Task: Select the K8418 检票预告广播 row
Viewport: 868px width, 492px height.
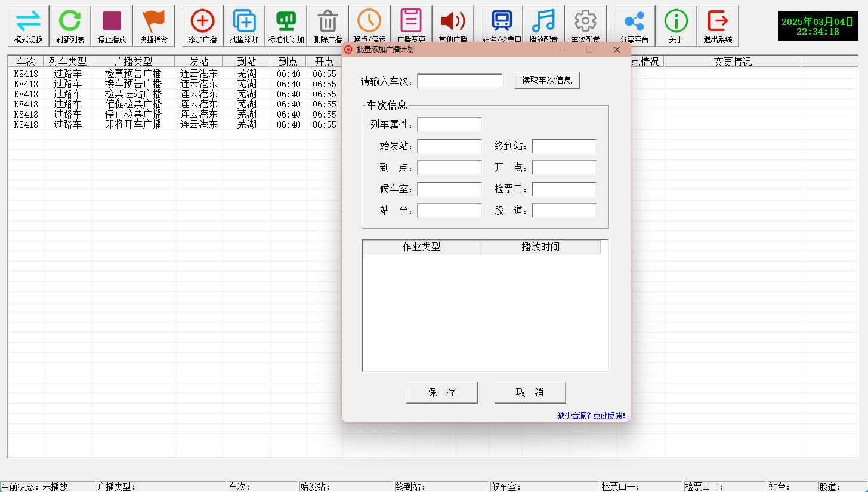Action: tap(135, 74)
